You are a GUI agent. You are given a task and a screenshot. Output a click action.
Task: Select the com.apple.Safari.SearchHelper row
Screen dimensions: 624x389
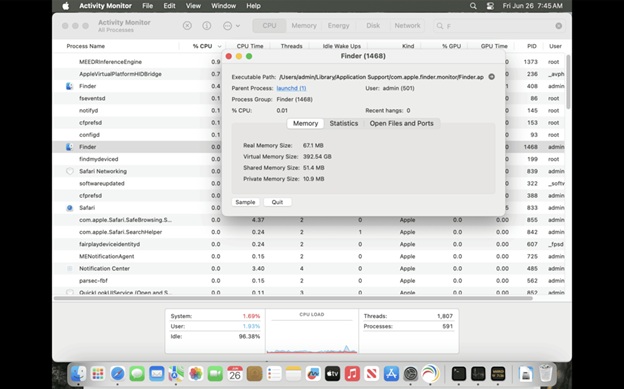pyautogui.click(x=309, y=232)
